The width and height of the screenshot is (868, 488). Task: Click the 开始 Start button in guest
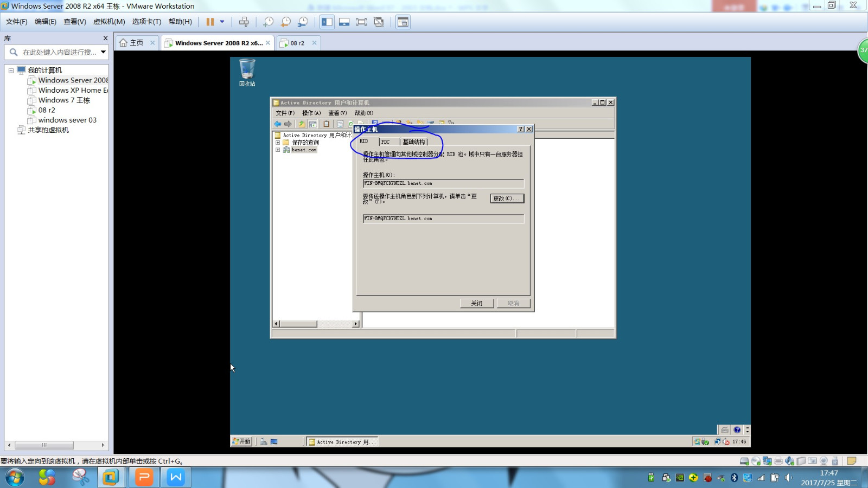click(241, 441)
